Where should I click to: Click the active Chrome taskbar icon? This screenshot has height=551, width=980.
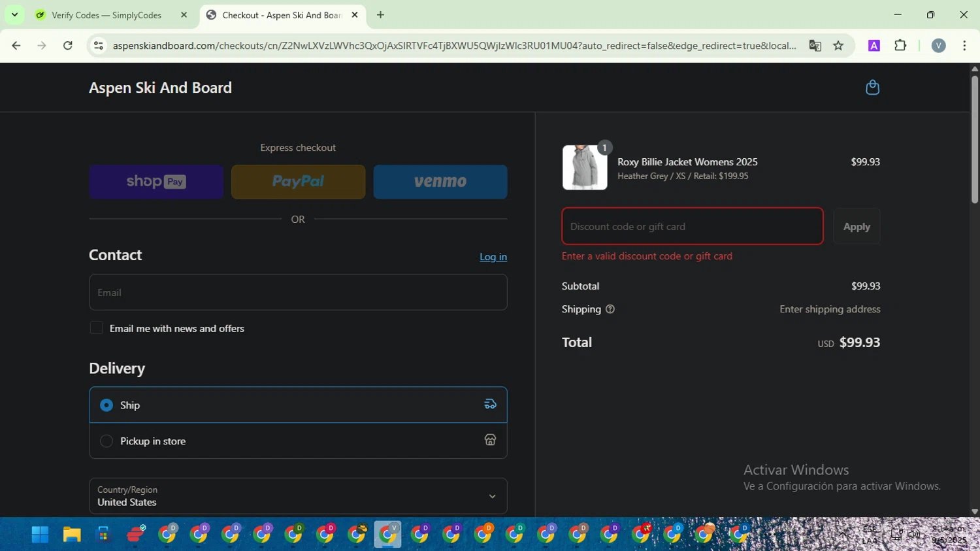pyautogui.click(x=387, y=535)
